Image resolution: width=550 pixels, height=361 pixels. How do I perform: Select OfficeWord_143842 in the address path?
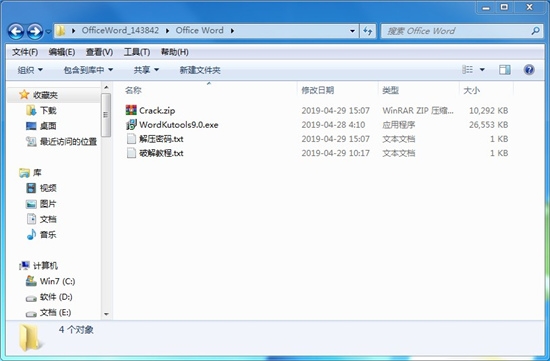120,31
